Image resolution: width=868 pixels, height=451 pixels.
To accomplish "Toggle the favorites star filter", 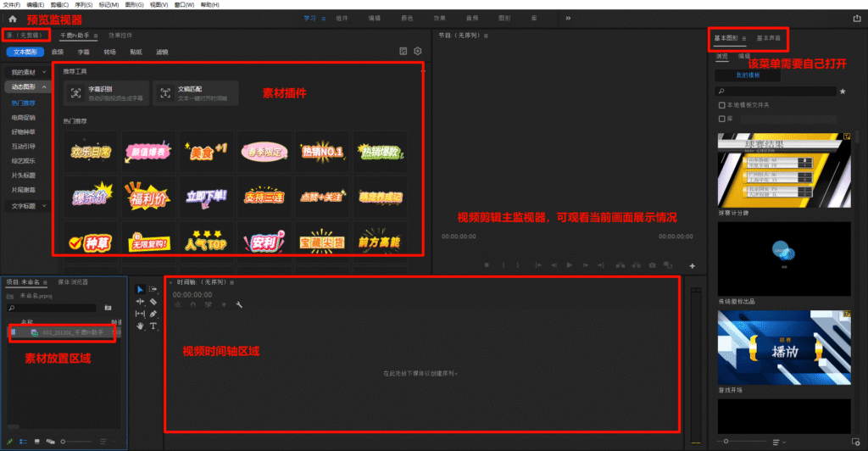I will click(842, 91).
